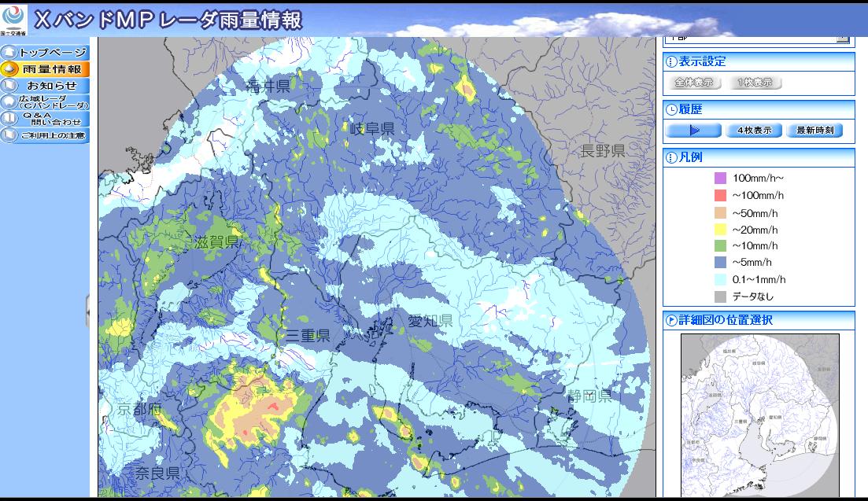This screenshot has width=868, height=501.
Task: Click the 滋賀県 label on the map
Action: (216, 241)
